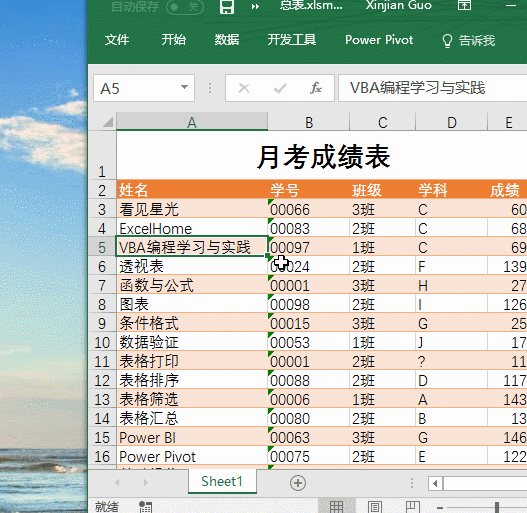Click the macro recording icon in status bar

(146, 507)
